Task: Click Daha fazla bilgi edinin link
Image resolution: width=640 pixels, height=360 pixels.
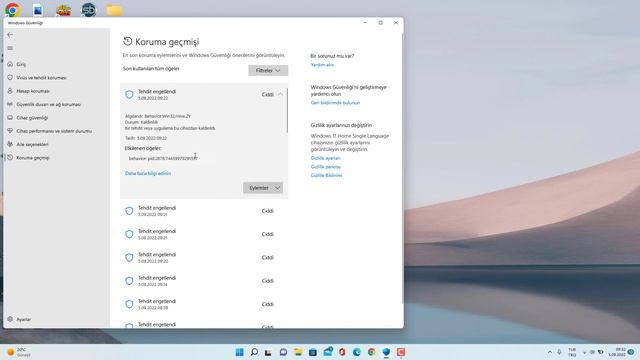Action: 148,173
